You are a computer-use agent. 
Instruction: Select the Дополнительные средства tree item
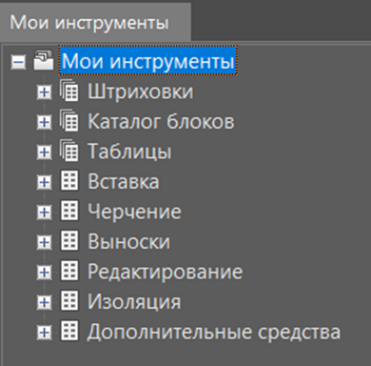[214, 332]
